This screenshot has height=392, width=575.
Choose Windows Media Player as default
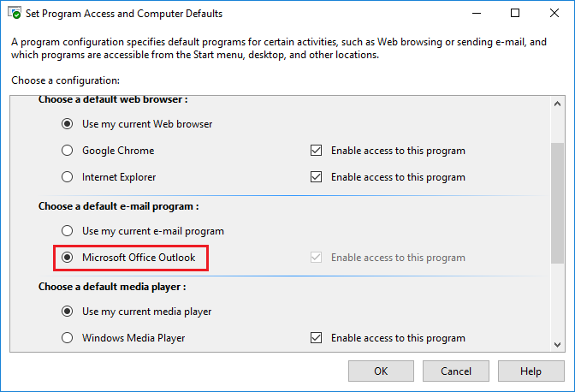[x=67, y=338]
